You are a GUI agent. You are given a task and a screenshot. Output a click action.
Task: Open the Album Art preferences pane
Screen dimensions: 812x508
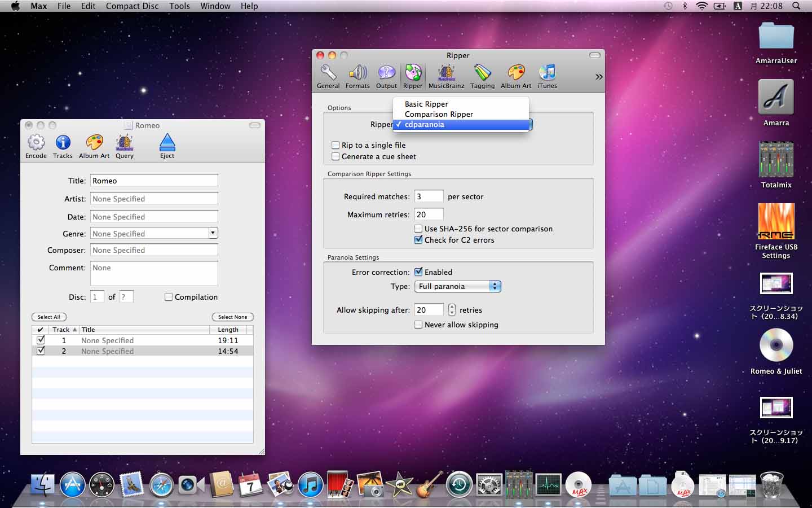516,77
